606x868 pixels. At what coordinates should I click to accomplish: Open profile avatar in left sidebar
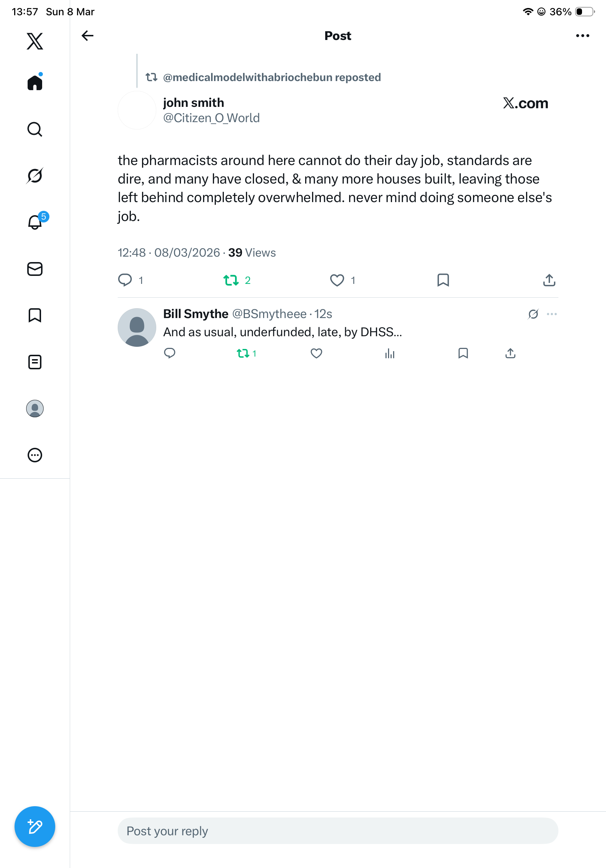coord(35,409)
